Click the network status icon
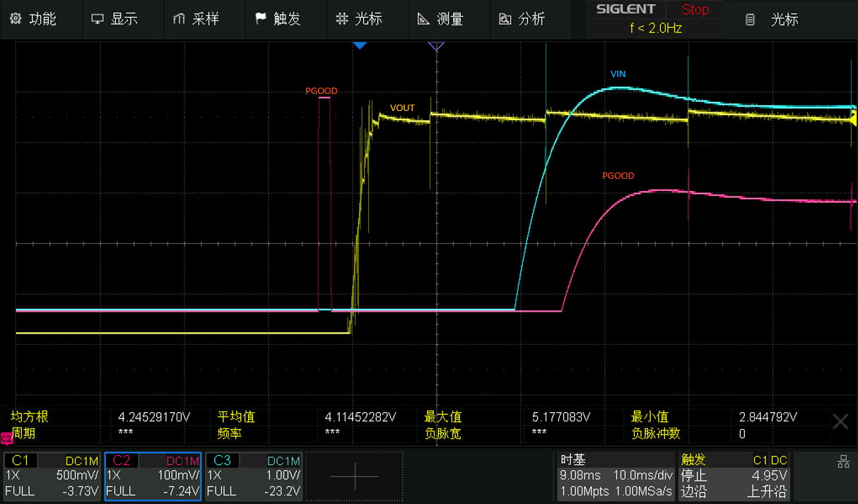This screenshot has height=504, width=858. (843, 462)
